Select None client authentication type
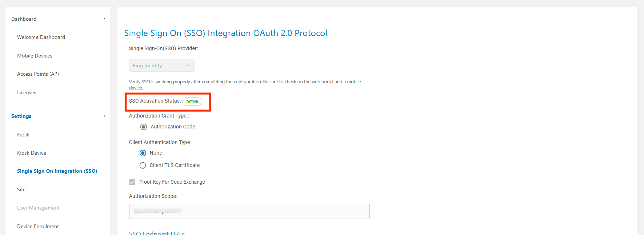Screen dimensions: 644x235 point(143,153)
